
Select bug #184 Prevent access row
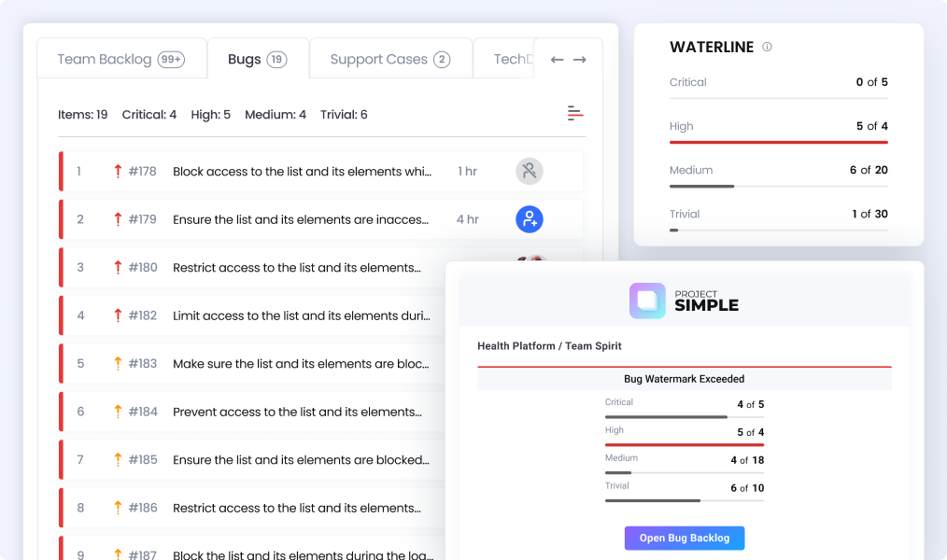coord(296,412)
